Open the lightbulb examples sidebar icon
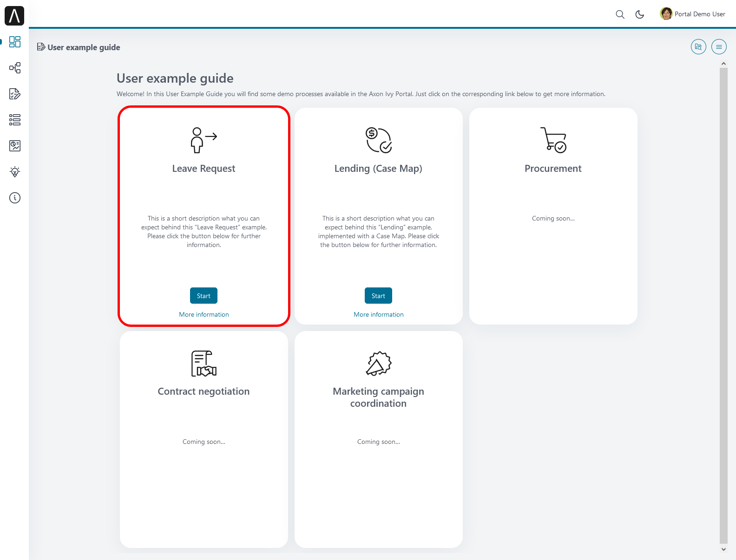 point(15,172)
